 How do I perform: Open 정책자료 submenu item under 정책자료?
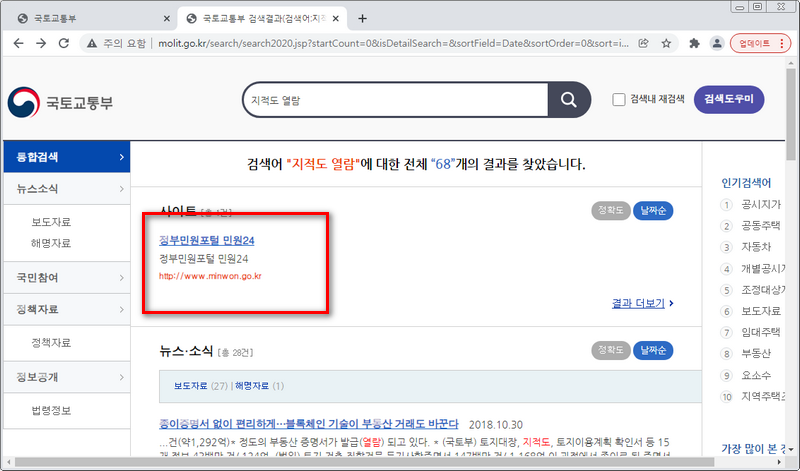click(51, 342)
